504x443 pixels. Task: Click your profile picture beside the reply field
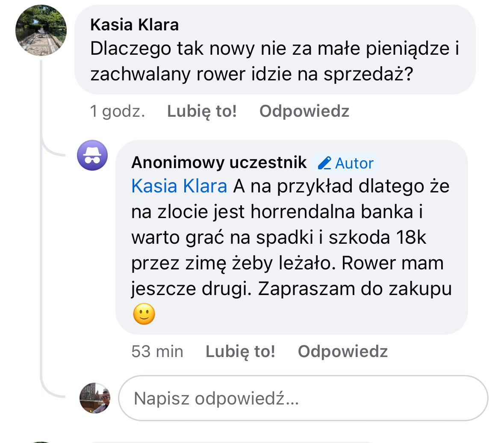tap(95, 398)
